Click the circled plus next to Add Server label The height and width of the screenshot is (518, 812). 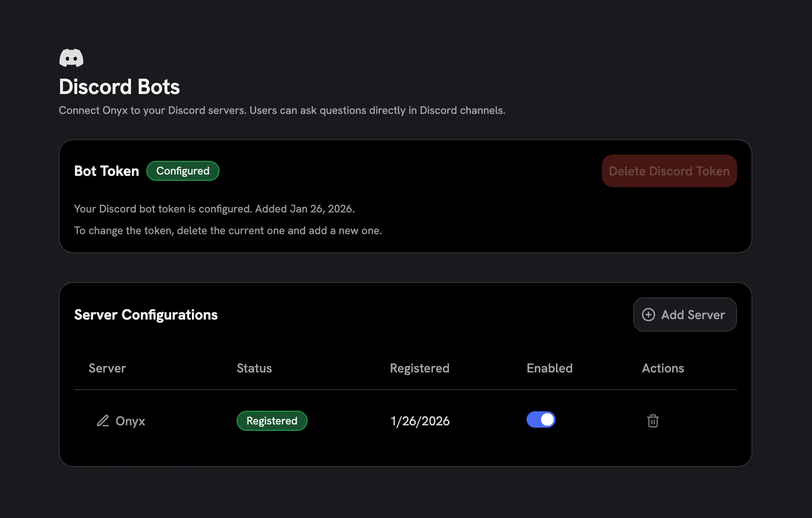click(649, 315)
